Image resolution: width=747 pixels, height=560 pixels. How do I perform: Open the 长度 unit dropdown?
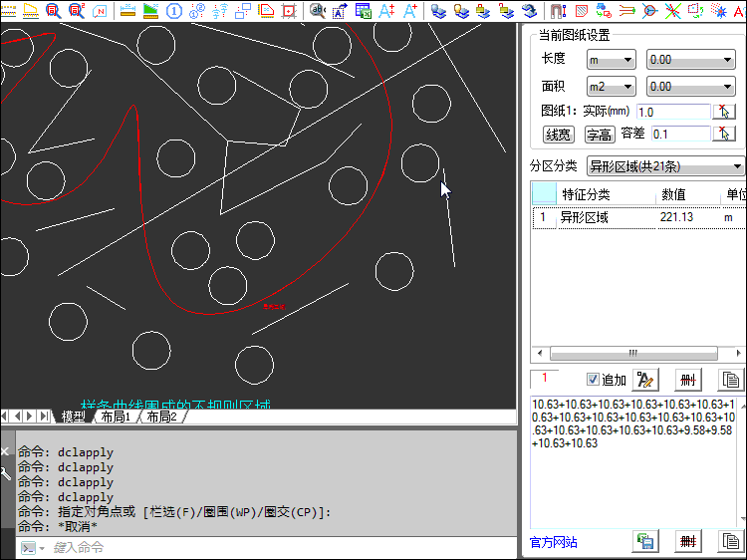click(611, 60)
